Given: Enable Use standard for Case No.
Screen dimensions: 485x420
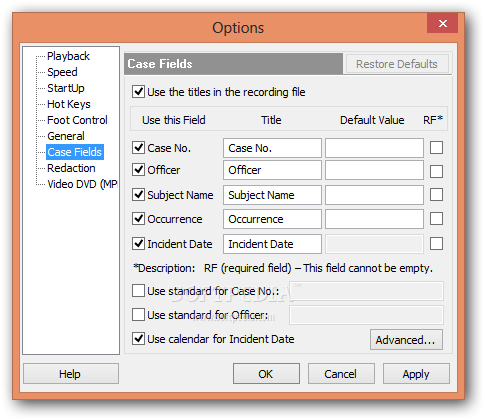Looking at the screenshot, I should [138, 291].
